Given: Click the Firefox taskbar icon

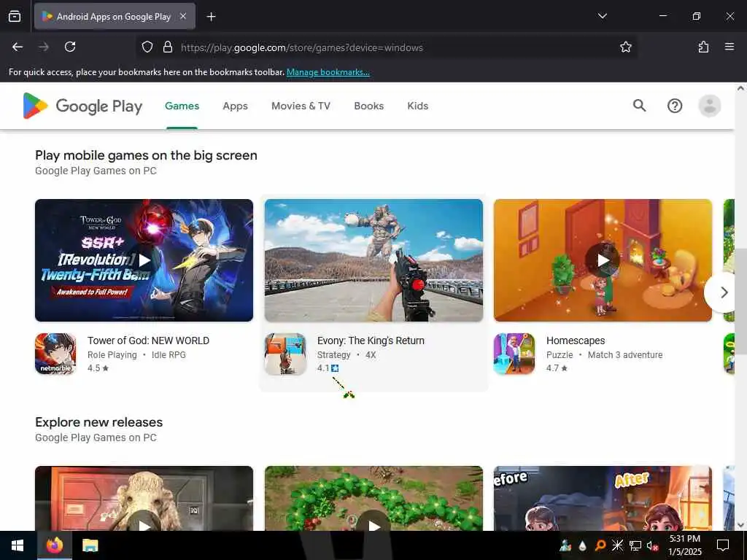Looking at the screenshot, I should click(54, 545).
